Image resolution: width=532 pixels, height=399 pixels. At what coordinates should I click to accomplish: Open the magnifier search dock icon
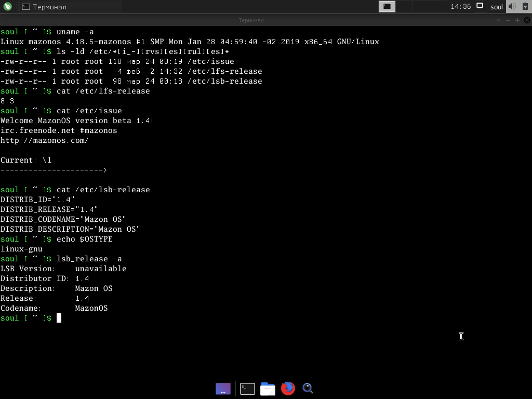308,389
